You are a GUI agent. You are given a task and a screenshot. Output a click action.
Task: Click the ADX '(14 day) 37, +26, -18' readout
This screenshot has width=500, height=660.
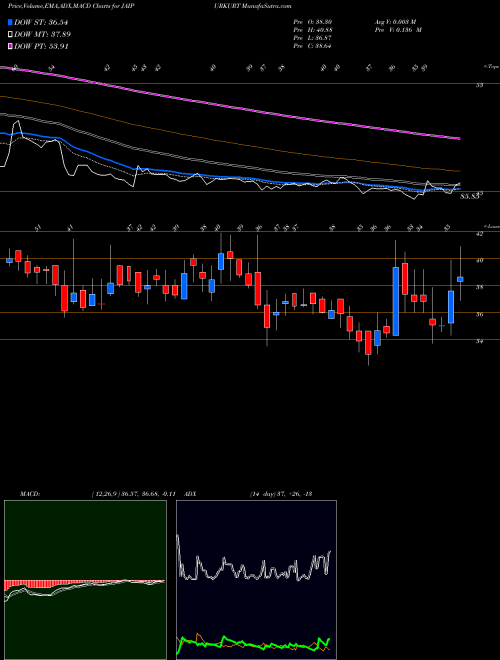coord(280,494)
